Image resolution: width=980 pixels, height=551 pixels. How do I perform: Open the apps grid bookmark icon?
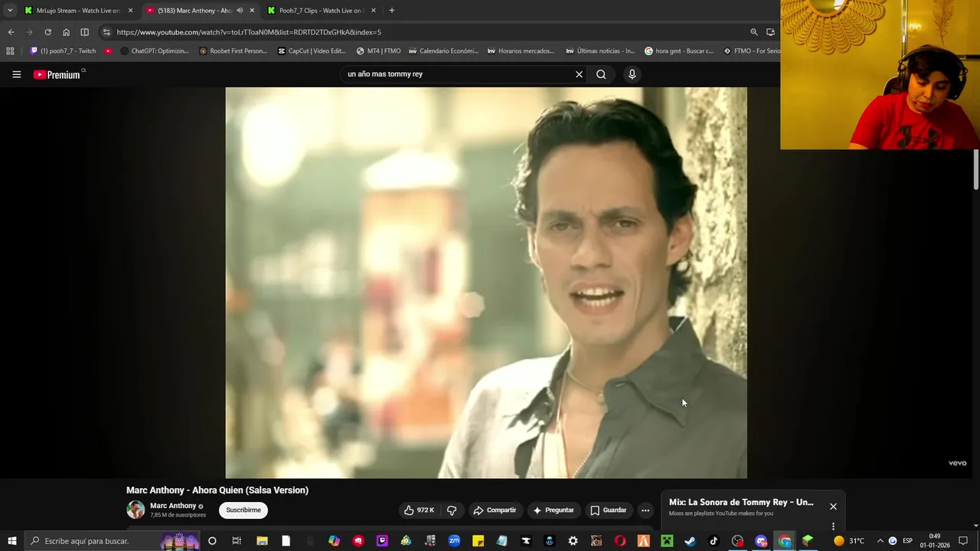pos(10,51)
